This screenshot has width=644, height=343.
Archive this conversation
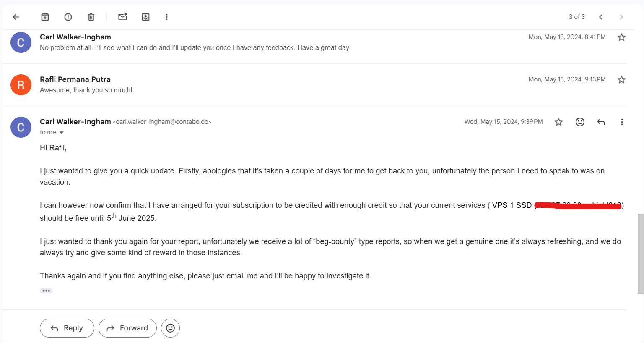coord(45,17)
